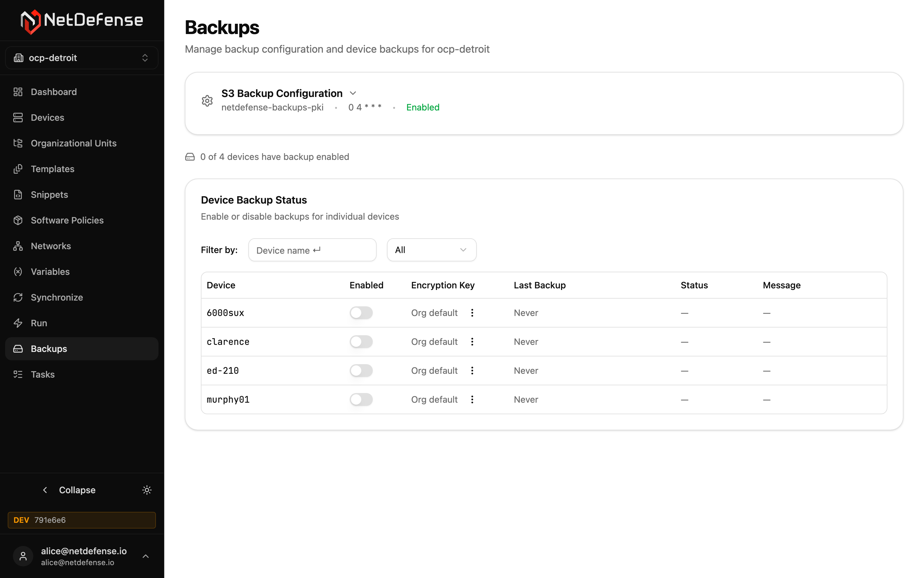This screenshot has width=924, height=578.
Task: Click the Devices server icon
Action: click(18, 117)
